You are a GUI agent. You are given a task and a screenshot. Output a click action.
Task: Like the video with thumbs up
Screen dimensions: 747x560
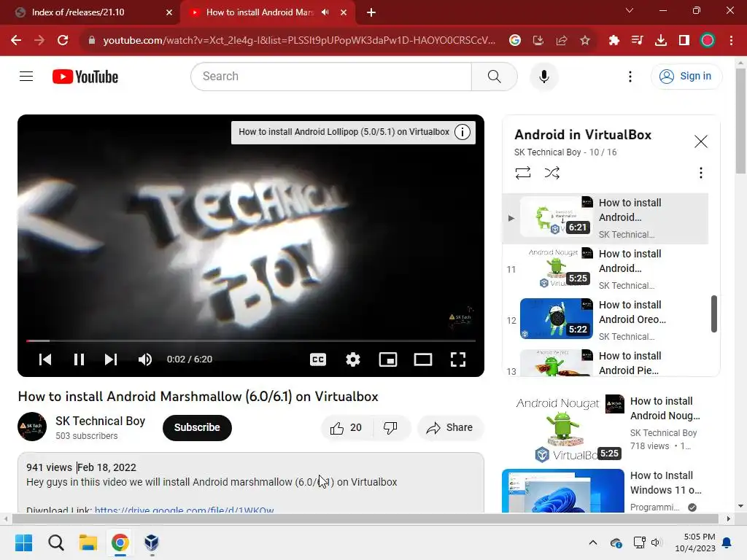347,427
